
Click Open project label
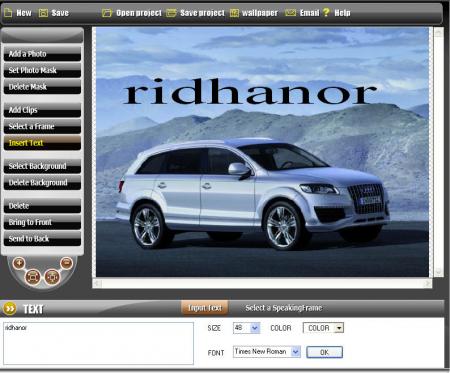click(139, 13)
